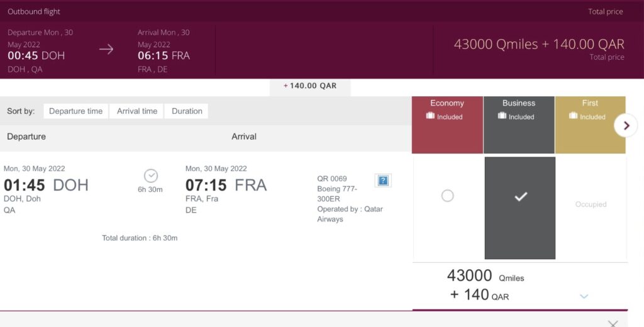Close the panel with the bottom X icon
This screenshot has width=644, height=327.
[x=613, y=323]
